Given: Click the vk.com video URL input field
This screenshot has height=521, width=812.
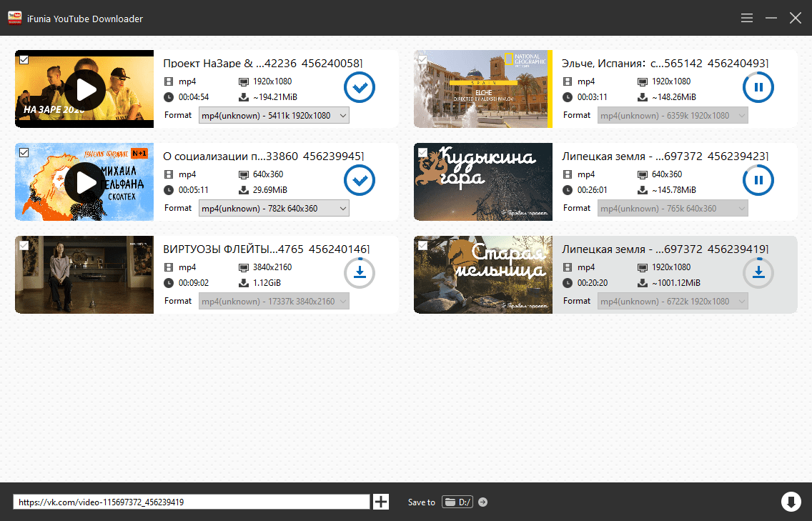Looking at the screenshot, I should pyautogui.click(x=191, y=502).
